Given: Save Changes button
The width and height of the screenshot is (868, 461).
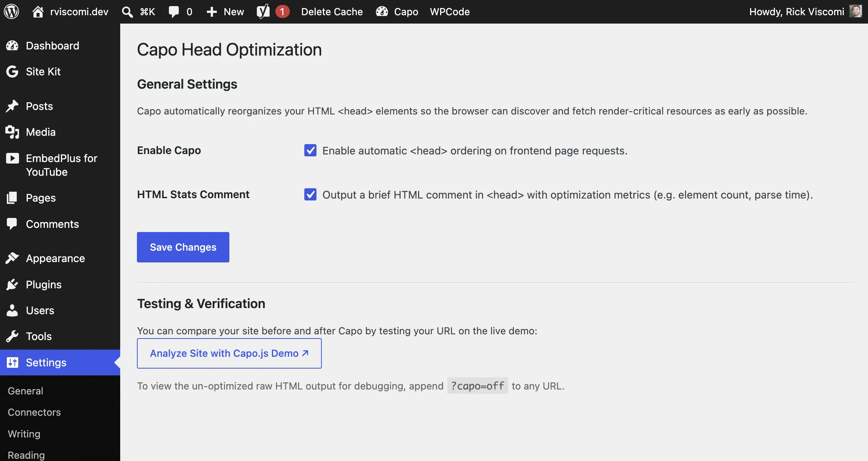Looking at the screenshot, I should (x=183, y=247).
